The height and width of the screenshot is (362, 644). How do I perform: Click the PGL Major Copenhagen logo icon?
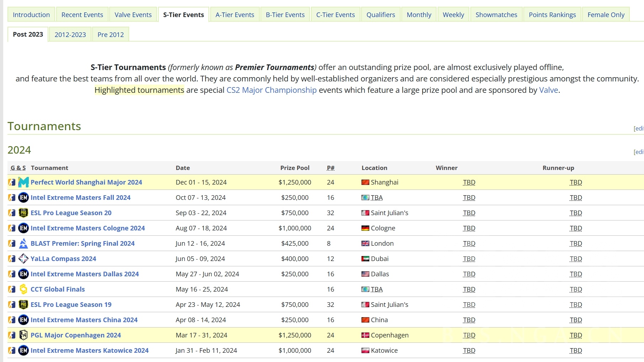[x=23, y=335]
